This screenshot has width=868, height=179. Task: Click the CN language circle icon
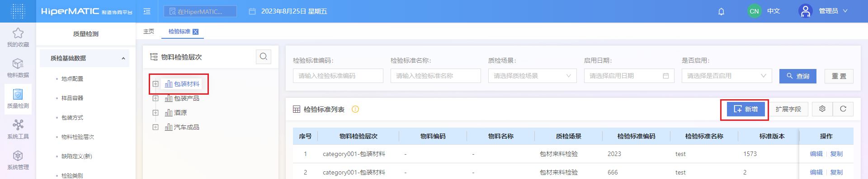click(x=754, y=11)
